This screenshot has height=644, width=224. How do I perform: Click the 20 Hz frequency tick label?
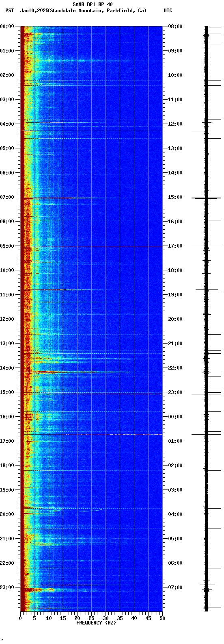pyautogui.click(x=77, y=618)
